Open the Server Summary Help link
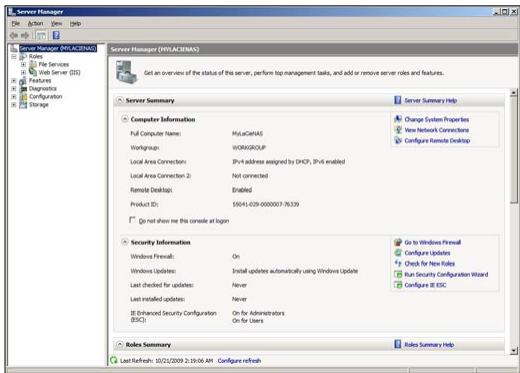This screenshot has height=373, width=520. pos(430,100)
